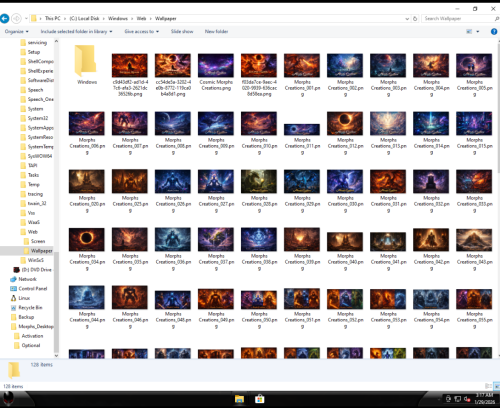The height and width of the screenshot is (408, 500).
Task: Open Include selected folder in library menu
Action: tap(76, 31)
